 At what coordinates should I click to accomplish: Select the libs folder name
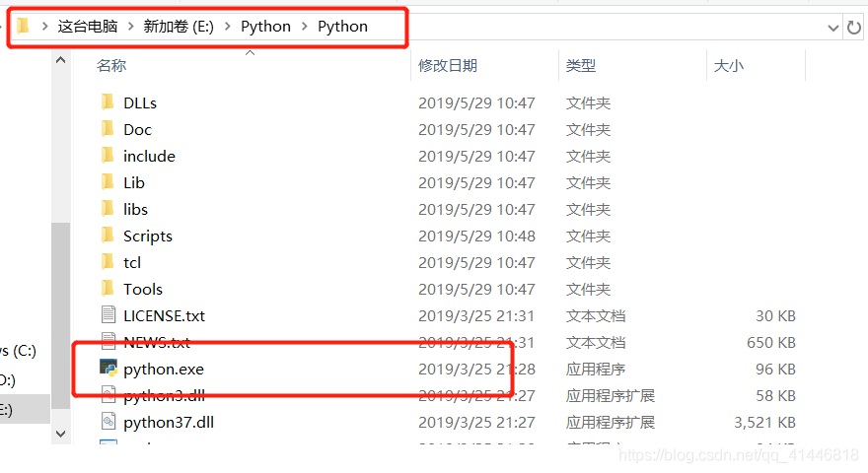click(136, 209)
